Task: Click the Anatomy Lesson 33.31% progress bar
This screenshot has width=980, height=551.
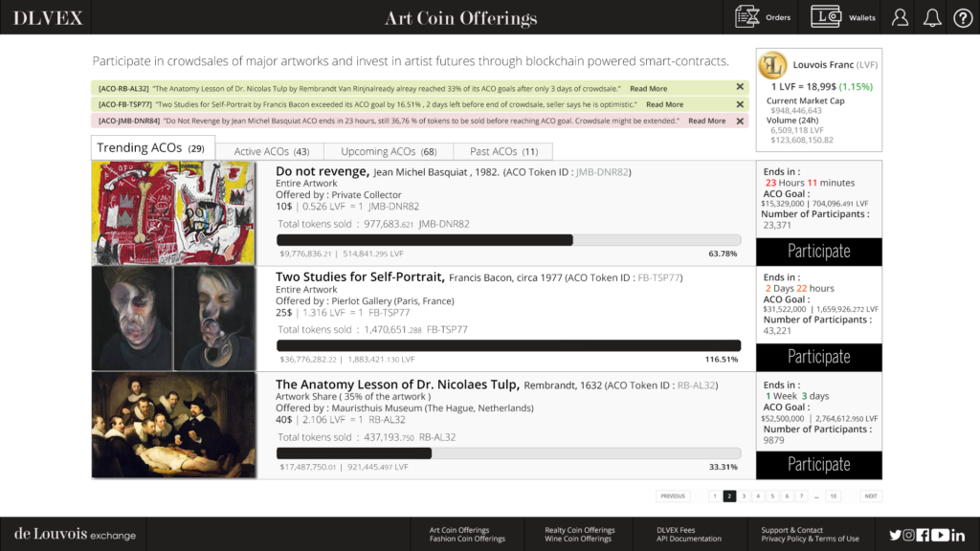Action: coord(509,452)
